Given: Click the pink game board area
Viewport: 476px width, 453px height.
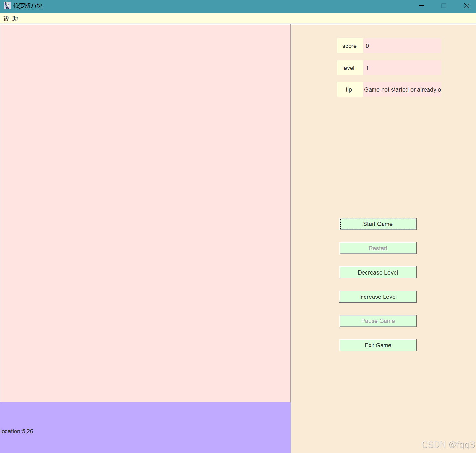Looking at the screenshot, I should [x=145, y=213].
